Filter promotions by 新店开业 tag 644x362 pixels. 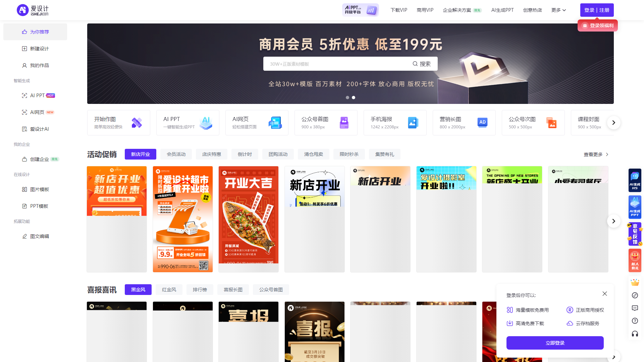pos(140,154)
